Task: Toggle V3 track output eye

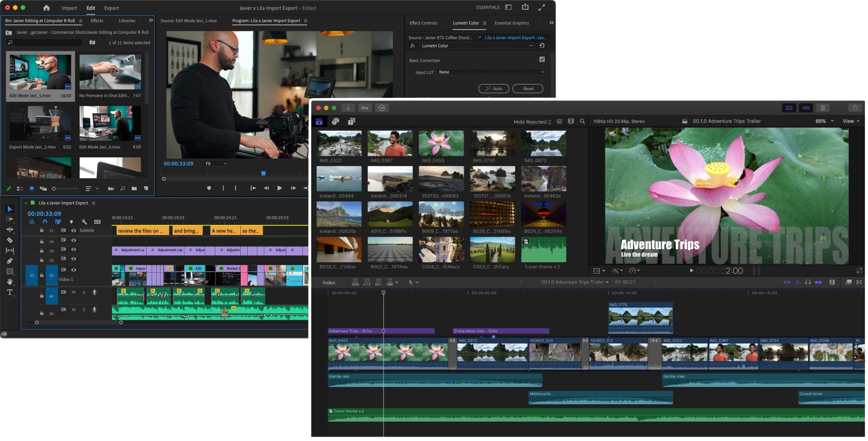Action: point(73,249)
